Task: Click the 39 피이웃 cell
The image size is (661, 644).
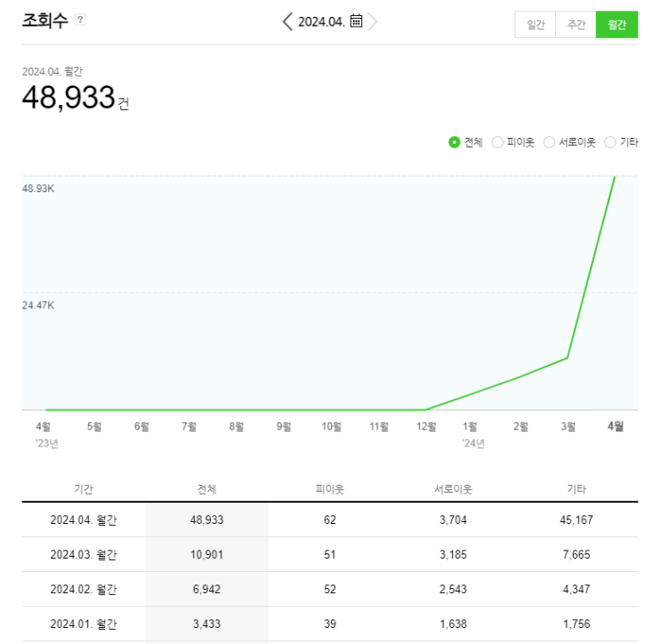Action: click(x=330, y=624)
